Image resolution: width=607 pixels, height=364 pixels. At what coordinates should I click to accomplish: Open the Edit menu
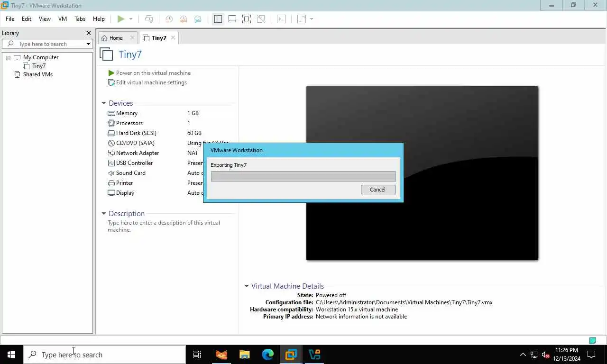click(x=27, y=19)
